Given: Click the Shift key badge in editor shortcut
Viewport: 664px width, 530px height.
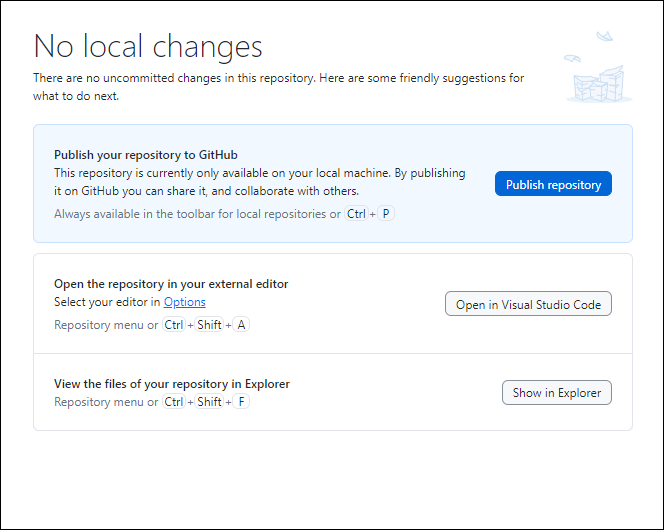Looking at the screenshot, I should click(x=209, y=325).
